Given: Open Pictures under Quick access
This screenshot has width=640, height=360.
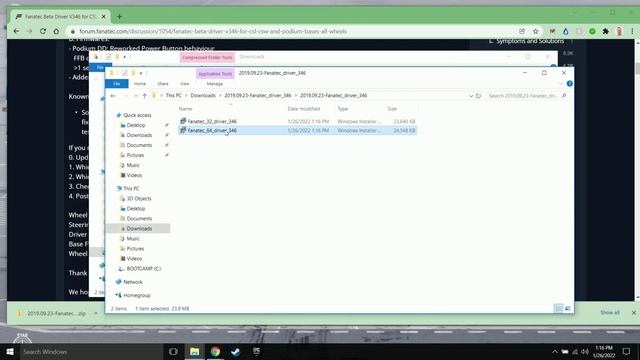Looking at the screenshot, I should tap(135, 155).
